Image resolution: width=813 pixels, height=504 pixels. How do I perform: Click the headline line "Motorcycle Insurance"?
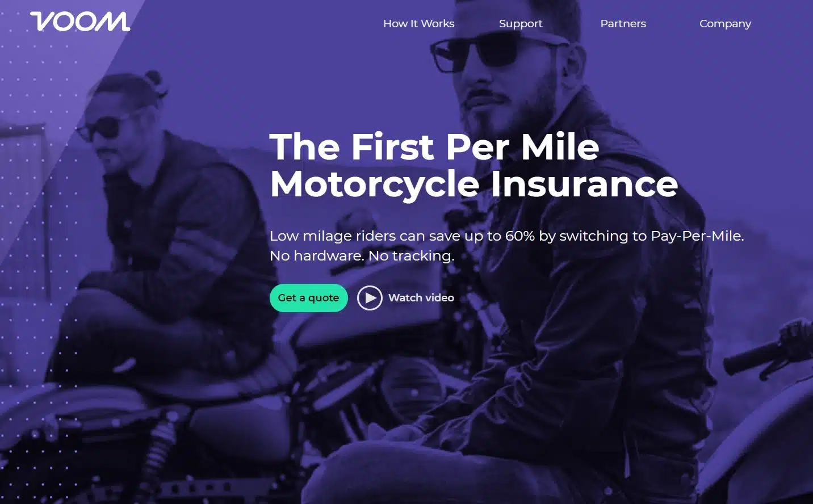pyautogui.click(x=474, y=184)
